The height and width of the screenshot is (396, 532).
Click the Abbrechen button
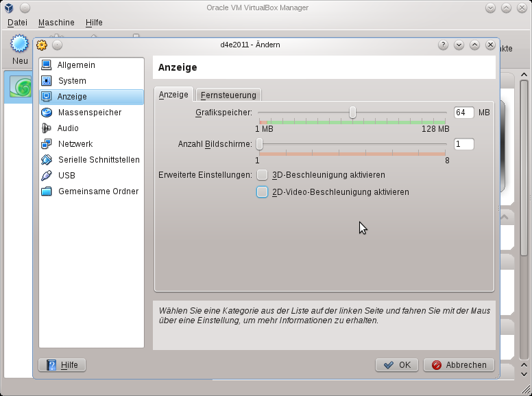pyautogui.click(x=459, y=364)
